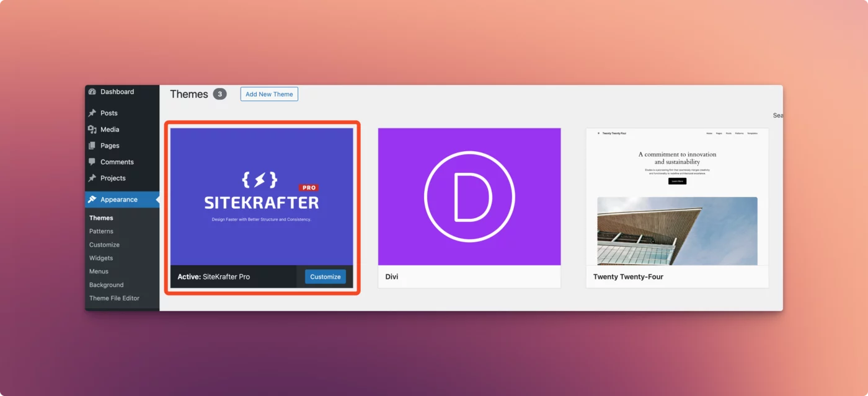Open Theme File Editor
The height and width of the screenshot is (396, 868).
pyautogui.click(x=114, y=298)
